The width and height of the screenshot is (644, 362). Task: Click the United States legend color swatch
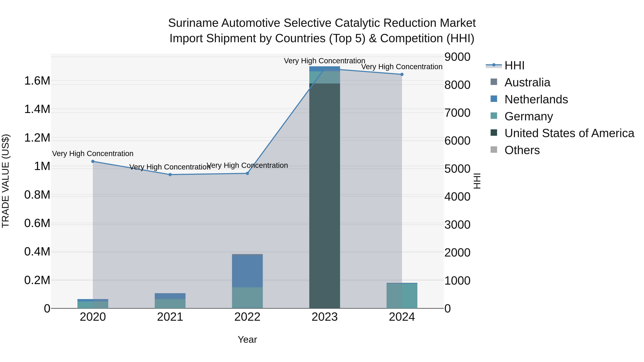point(494,133)
